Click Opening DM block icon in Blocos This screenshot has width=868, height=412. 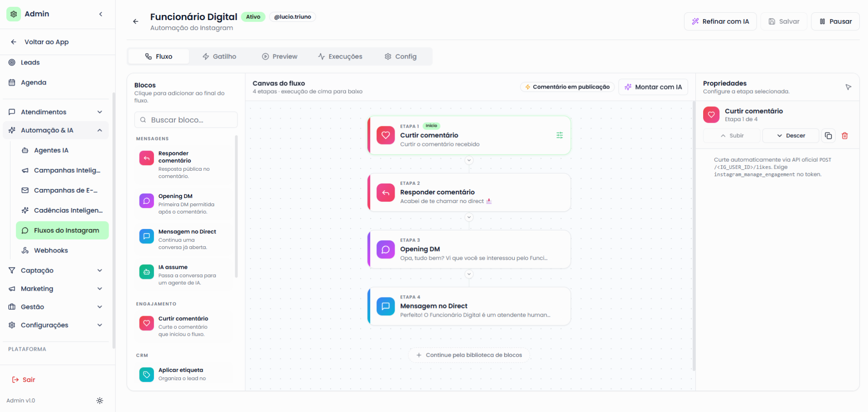coord(146,201)
